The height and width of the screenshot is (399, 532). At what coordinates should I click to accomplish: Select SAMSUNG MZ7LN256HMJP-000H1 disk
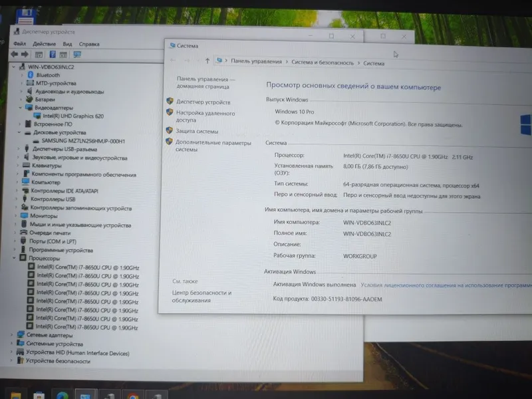click(x=83, y=141)
